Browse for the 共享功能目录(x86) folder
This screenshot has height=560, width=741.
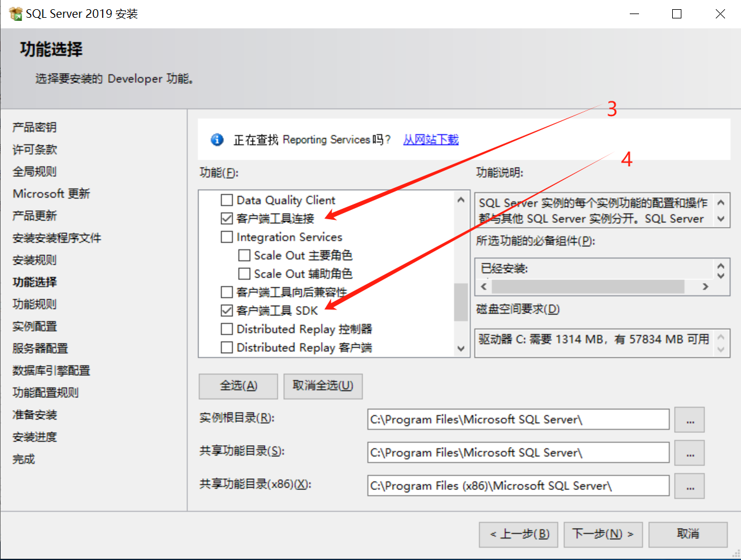pos(689,486)
